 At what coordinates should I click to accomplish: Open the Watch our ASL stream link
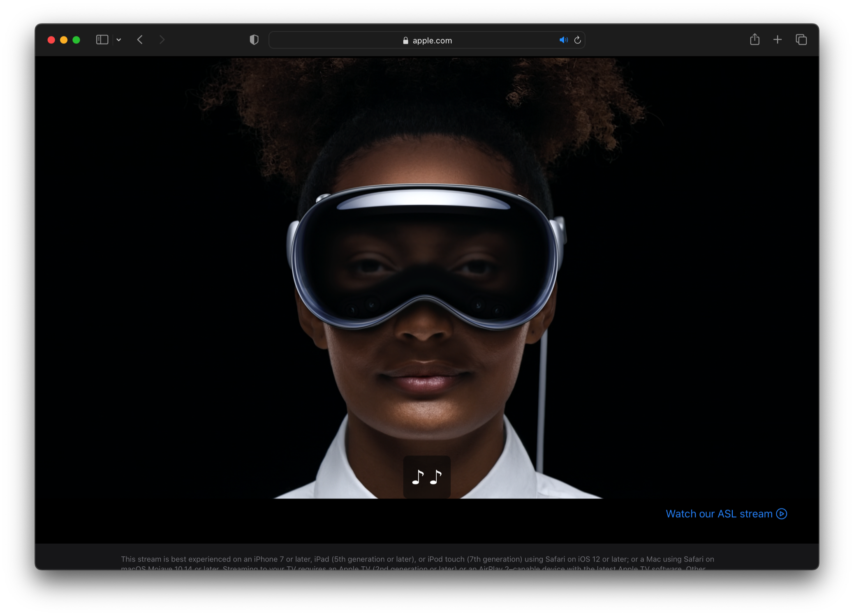pos(726,514)
